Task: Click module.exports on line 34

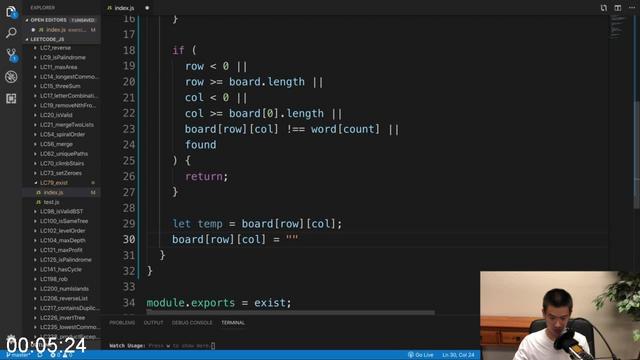Action: click(191, 303)
